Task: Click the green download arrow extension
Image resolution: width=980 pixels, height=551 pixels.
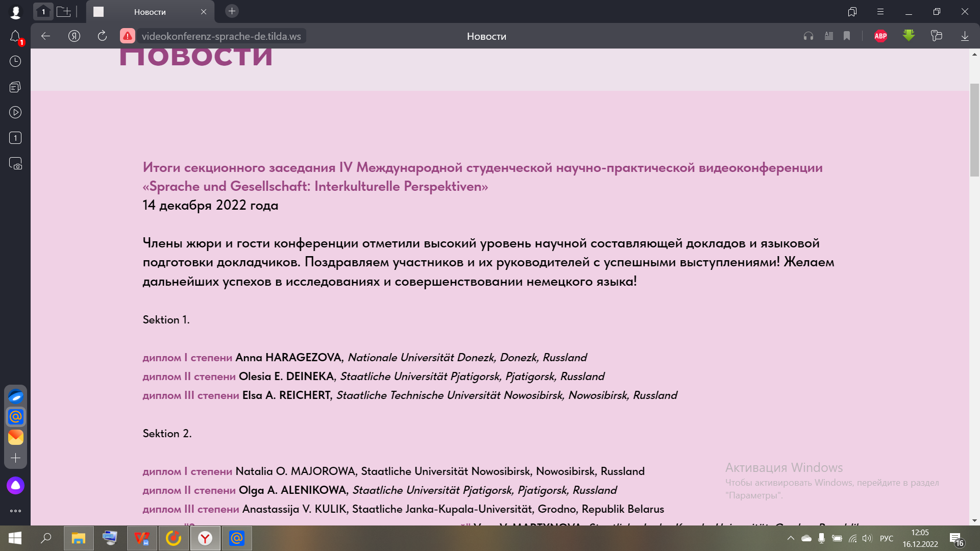Action: click(909, 36)
